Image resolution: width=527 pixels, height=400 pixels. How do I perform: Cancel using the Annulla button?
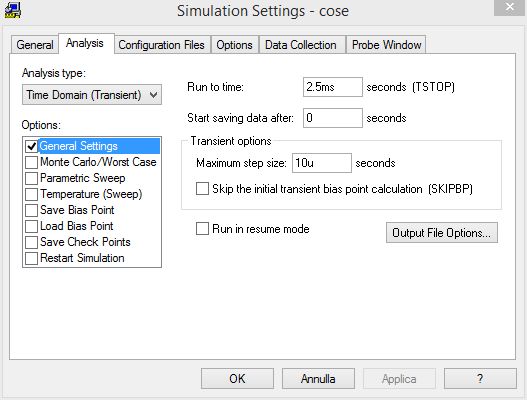click(x=318, y=379)
